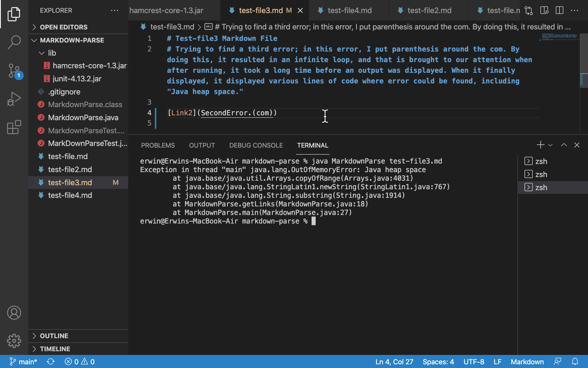Screen dimensions: 588x368
Task: Open the terminal launch profile dropdown
Action: (x=550, y=145)
